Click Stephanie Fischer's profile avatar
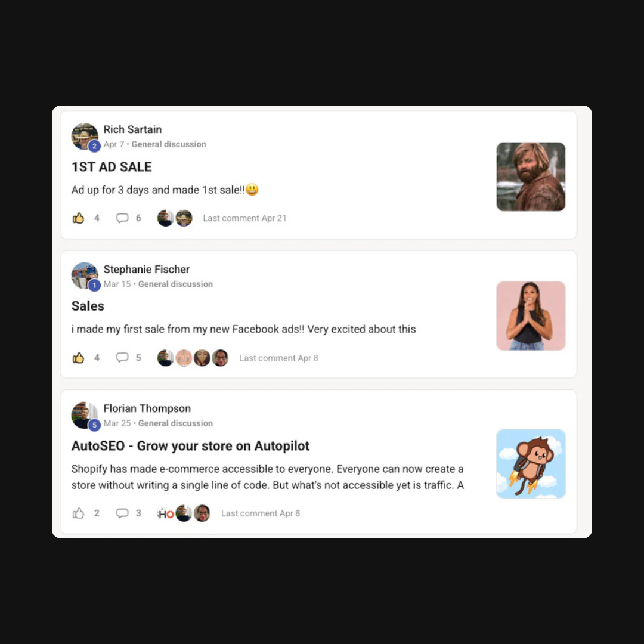Image resolution: width=644 pixels, height=644 pixels. [x=85, y=275]
